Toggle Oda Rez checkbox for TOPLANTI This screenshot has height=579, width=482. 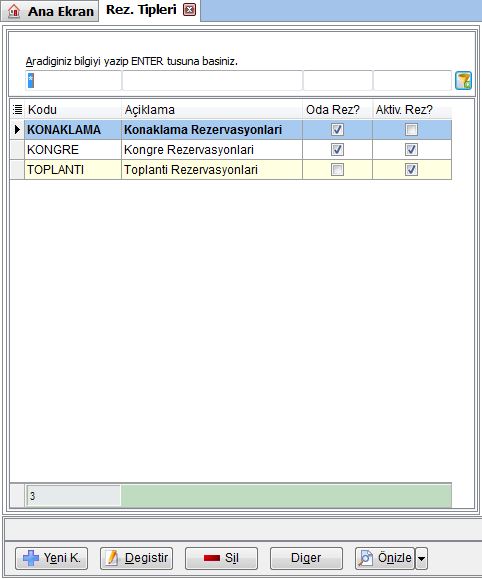337,169
